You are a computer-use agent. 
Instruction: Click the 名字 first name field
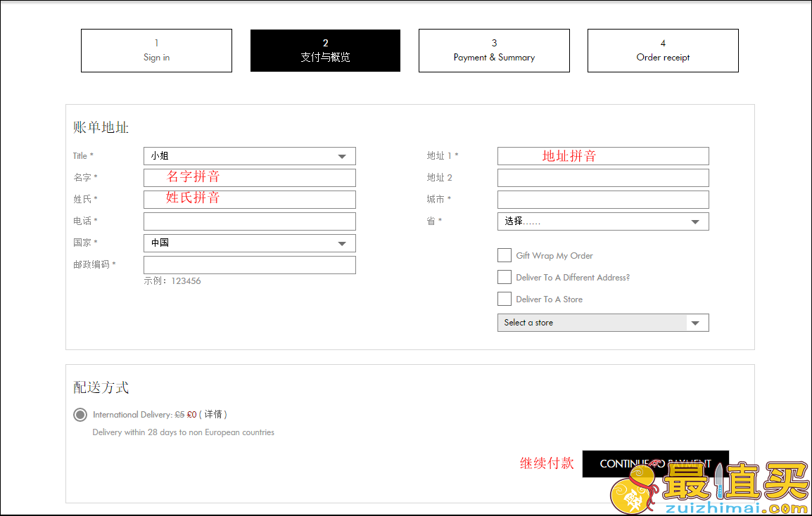[x=250, y=178]
